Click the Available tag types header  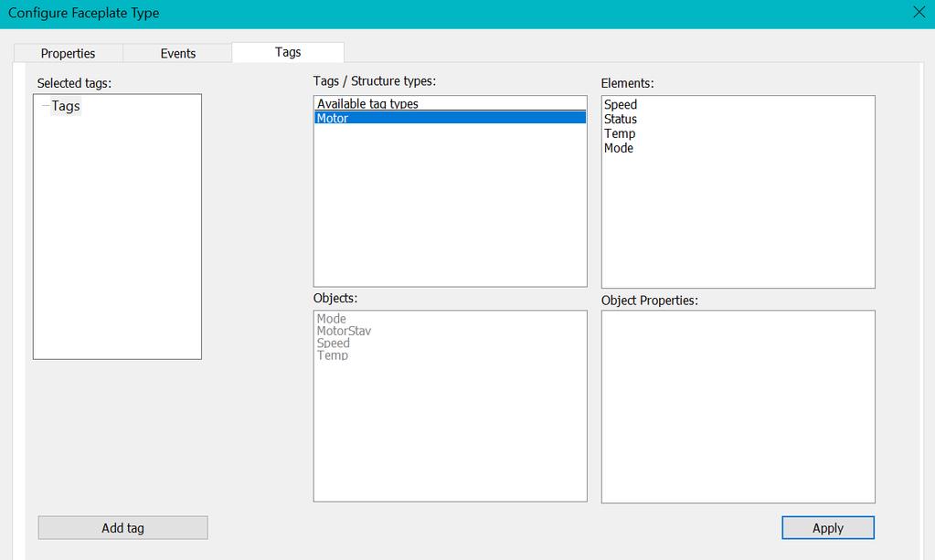(451, 103)
